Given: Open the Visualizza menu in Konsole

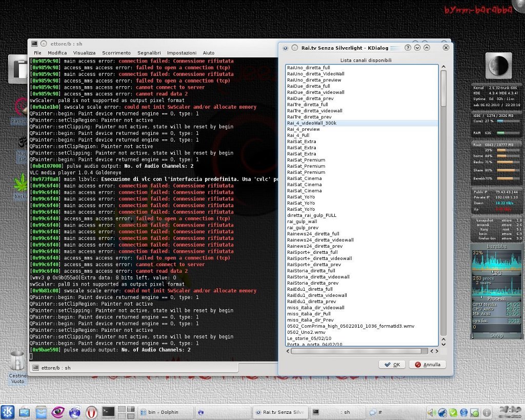Looking at the screenshot, I should (x=84, y=53).
